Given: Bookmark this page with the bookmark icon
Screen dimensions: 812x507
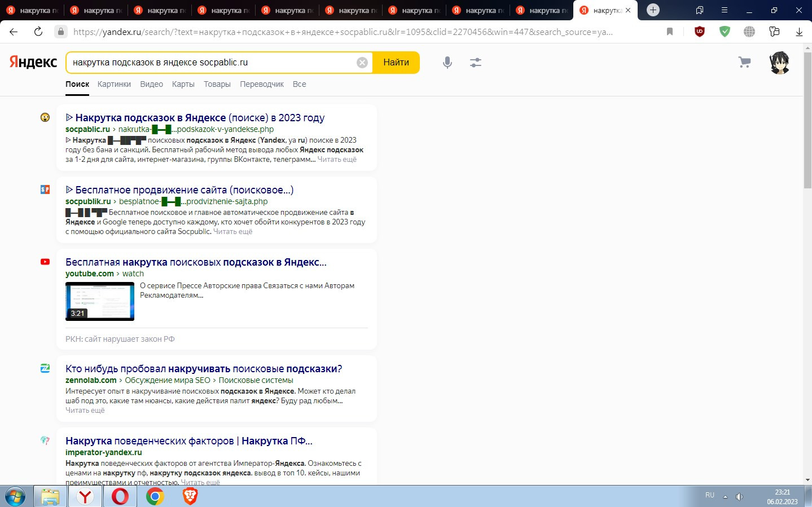Looking at the screenshot, I should pyautogui.click(x=670, y=32).
